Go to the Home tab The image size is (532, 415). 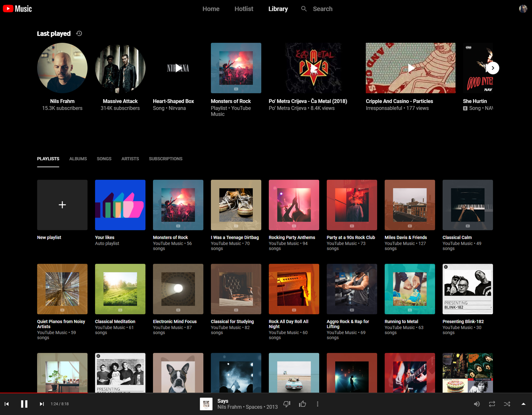211,9
